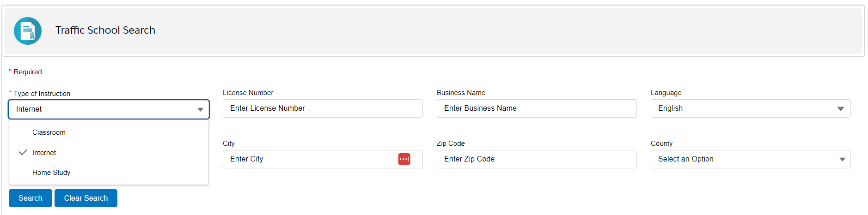Select the Home Study option

click(x=51, y=173)
